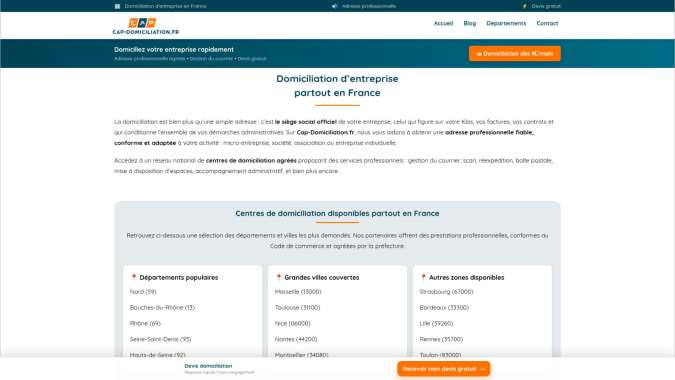The image size is (675, 380).
Task: Click the Autres zones disponibles card title
Action: coord(467,278)
